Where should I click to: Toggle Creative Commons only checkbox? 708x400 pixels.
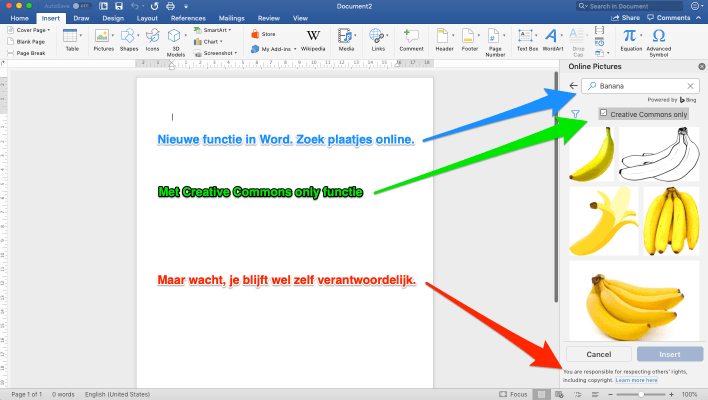pos(604,113)
